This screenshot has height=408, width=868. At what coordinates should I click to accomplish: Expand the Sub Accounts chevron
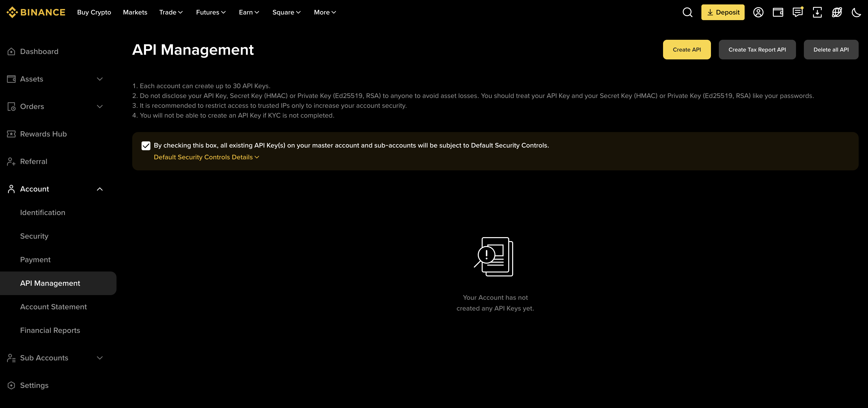pos(100,358)
